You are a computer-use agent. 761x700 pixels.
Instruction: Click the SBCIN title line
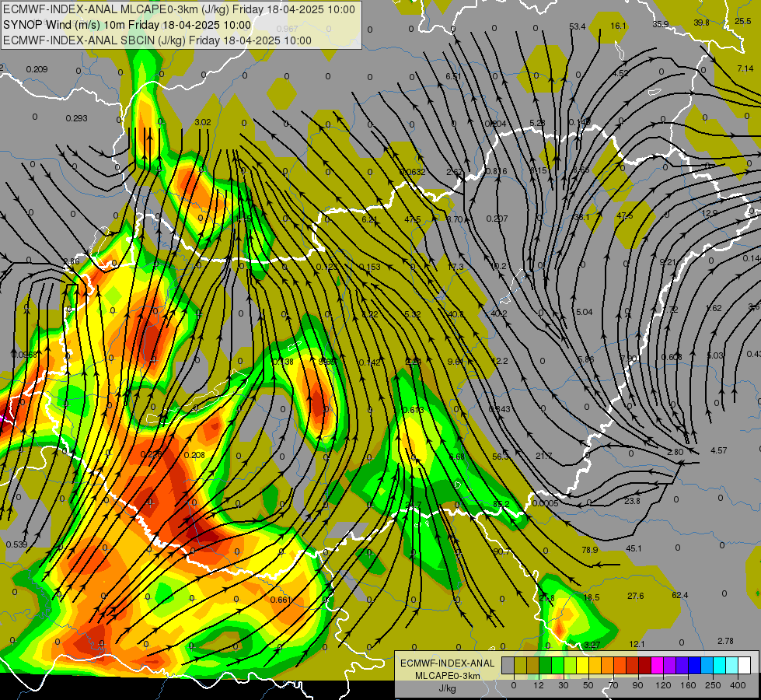point(157,40)
